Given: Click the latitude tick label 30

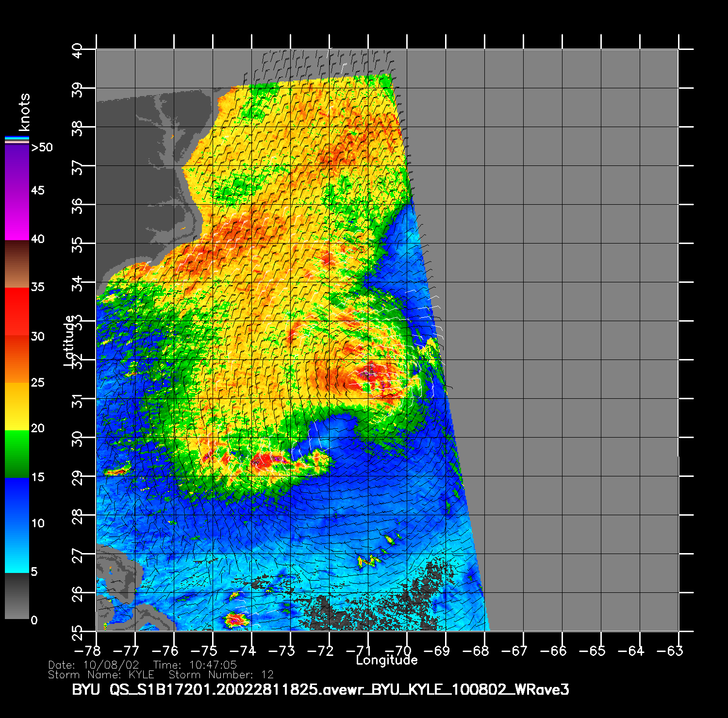Looking at the screenshot, I should pos(78,439).
